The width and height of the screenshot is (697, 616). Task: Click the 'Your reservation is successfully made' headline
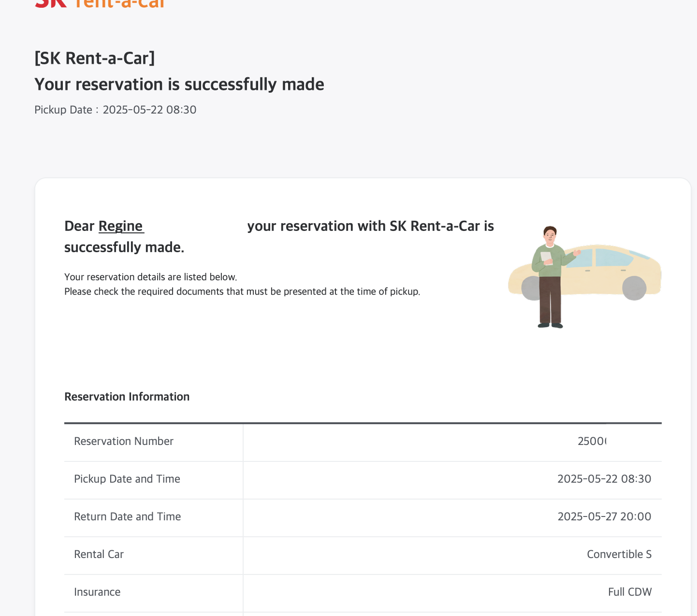click(179, 85)
